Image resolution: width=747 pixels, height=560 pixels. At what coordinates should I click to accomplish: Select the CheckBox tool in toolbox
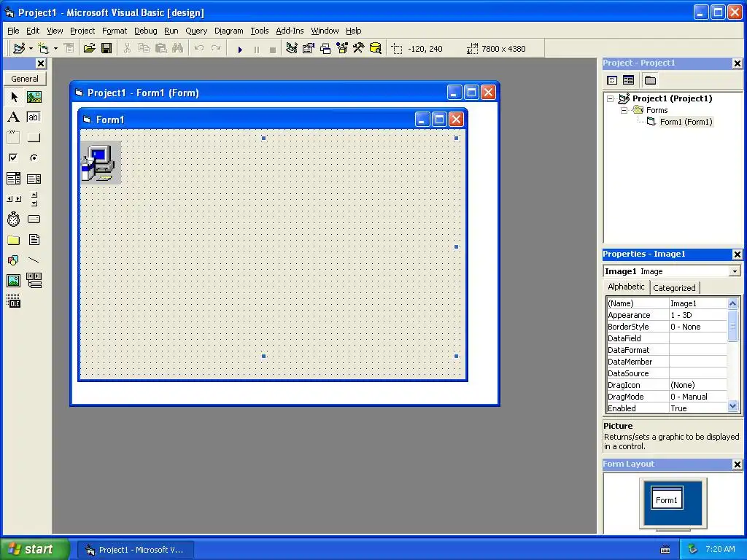(x=14, y=157)
